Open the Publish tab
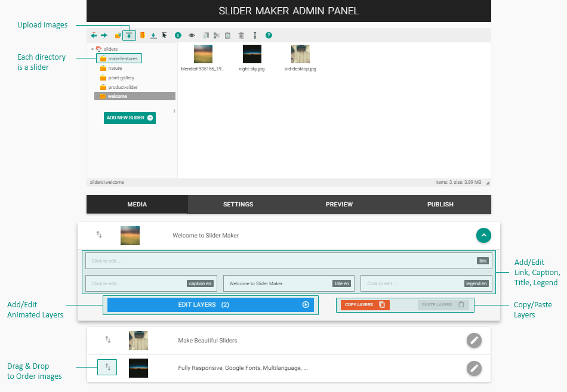This screenshot has height=392, width=567. (440, 204)
